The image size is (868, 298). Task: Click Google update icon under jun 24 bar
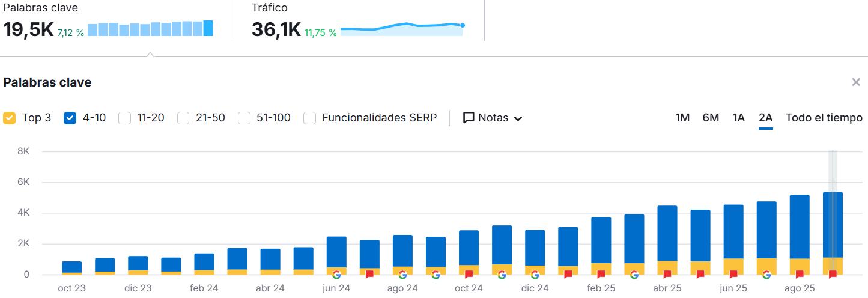tap(336, 275)
